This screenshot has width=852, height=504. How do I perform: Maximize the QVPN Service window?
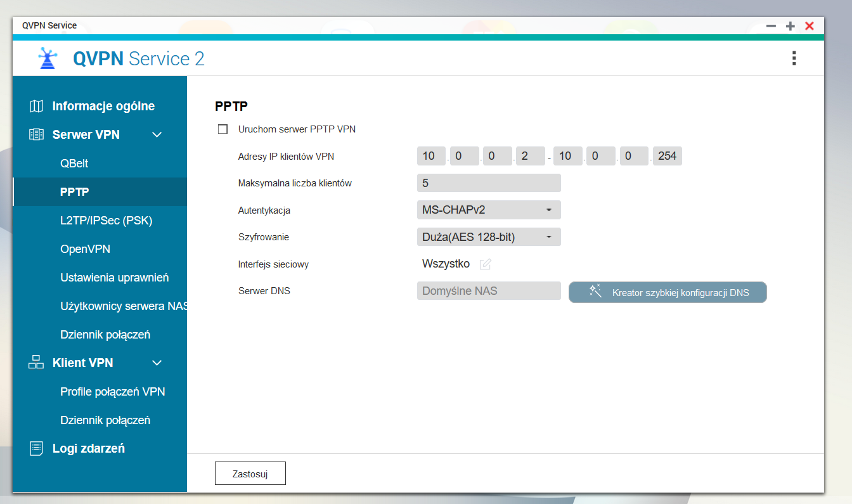(790, 26)
